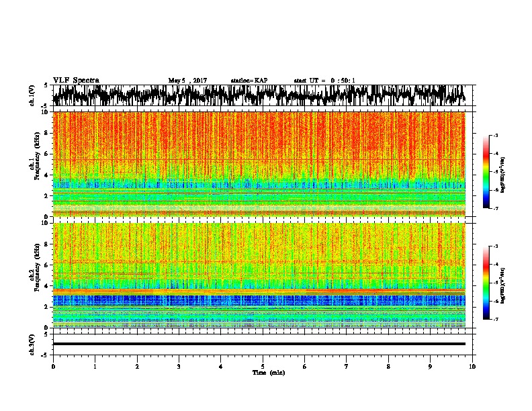
Task: Click the ch.1 frequency axis "8" tick label
Action: coord(47,133)
